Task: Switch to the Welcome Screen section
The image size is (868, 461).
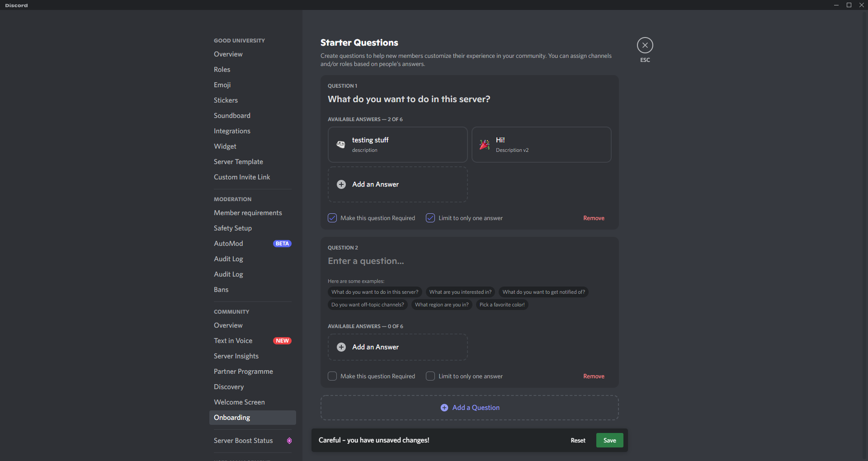Action: pos(239,402)
